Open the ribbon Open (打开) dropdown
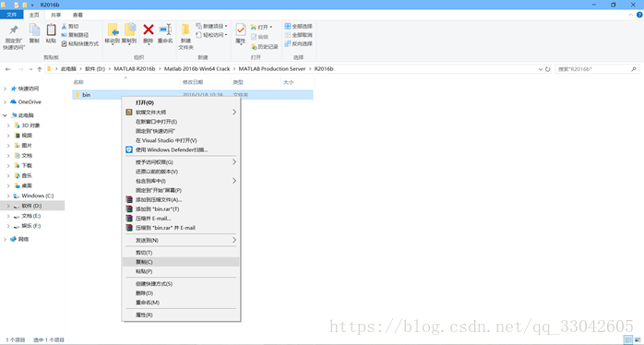Screen dimensions: 644x345 pos(262,27)
